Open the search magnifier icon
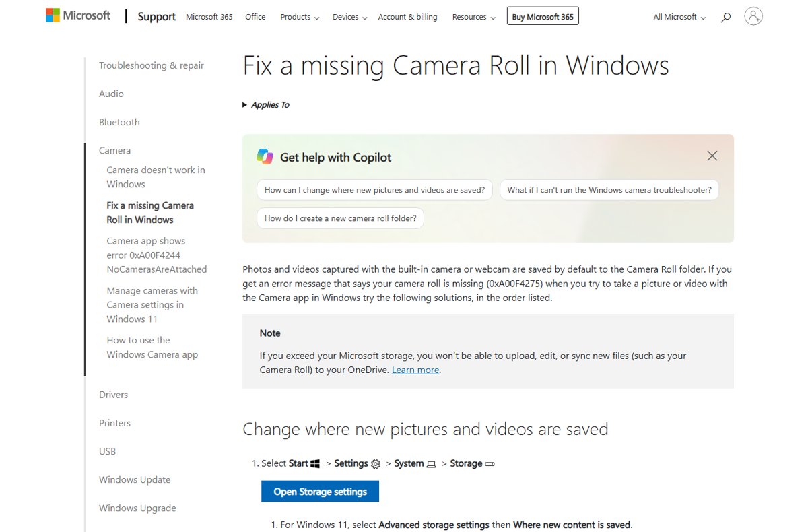This screenshot has height=532, width=808. coord(725,17)
